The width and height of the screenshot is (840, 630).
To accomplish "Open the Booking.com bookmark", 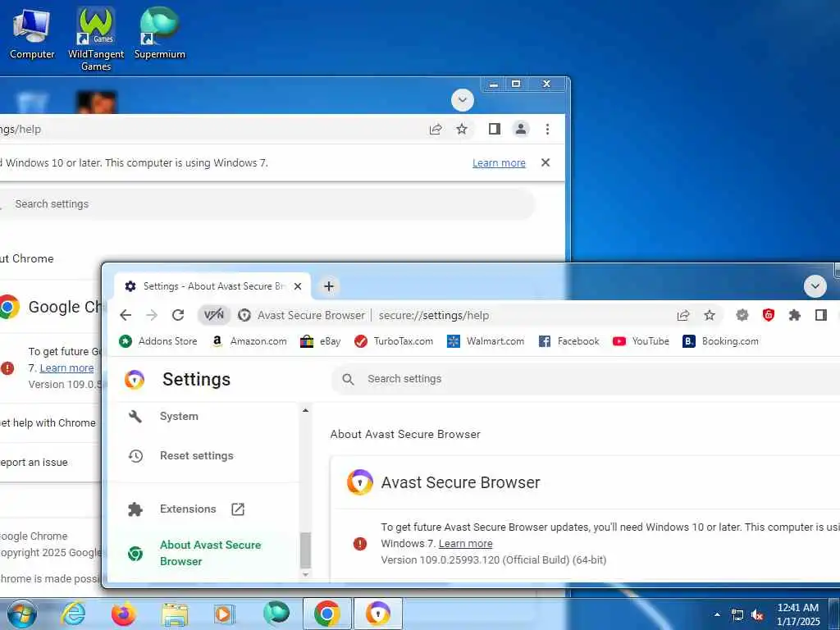I will click(720, 341).
